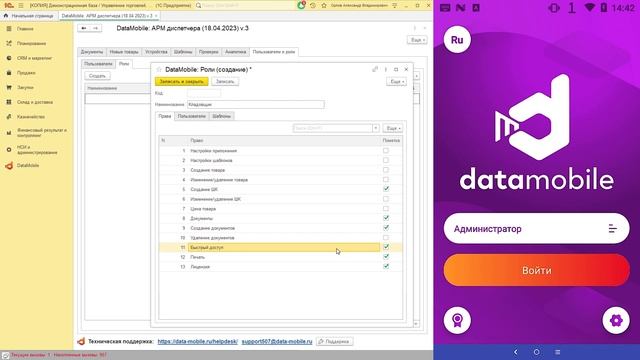Uncheck the Лицензия right checkbox
This screenshot has width=640, height=360.
point(386,267)
